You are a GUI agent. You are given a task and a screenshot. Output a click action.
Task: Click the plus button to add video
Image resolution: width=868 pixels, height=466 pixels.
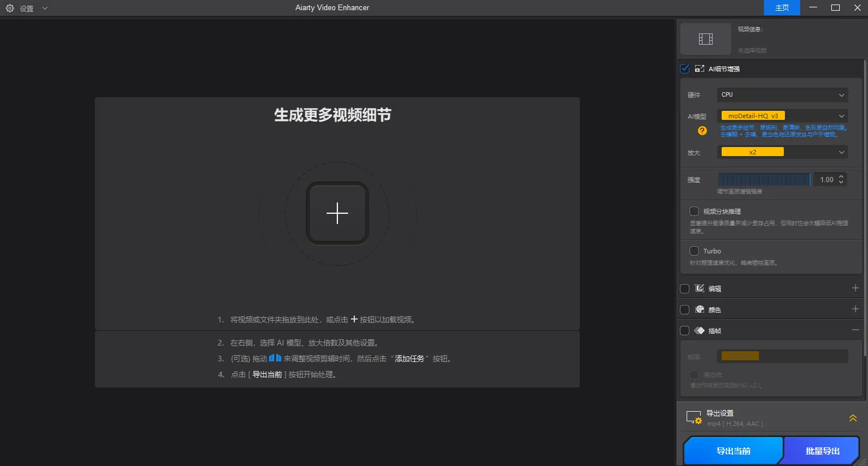[337, 213]
